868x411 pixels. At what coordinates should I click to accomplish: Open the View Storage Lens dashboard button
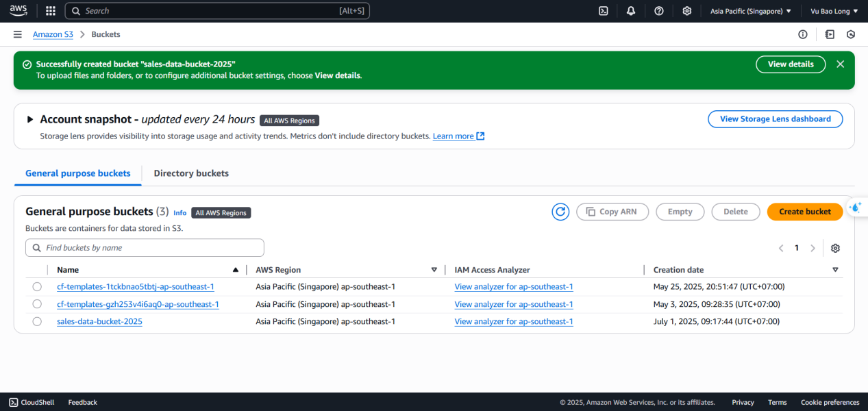point(776,119)
